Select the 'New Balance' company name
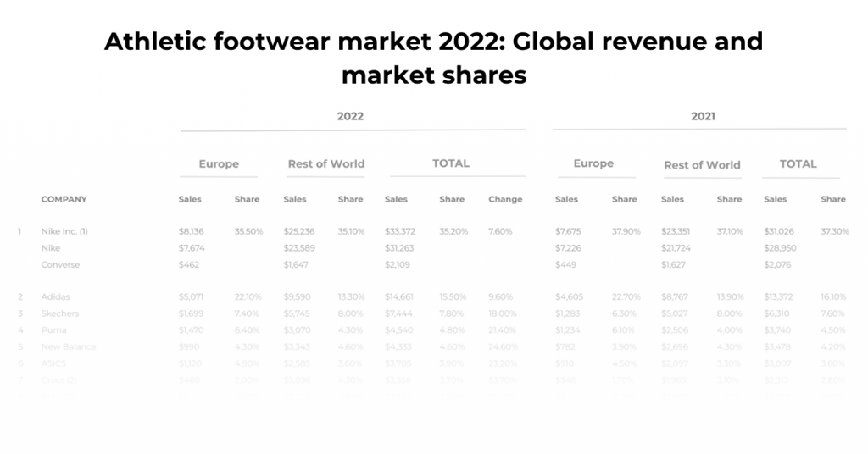This screenshot has height=454, width=868. coord(69,346)
